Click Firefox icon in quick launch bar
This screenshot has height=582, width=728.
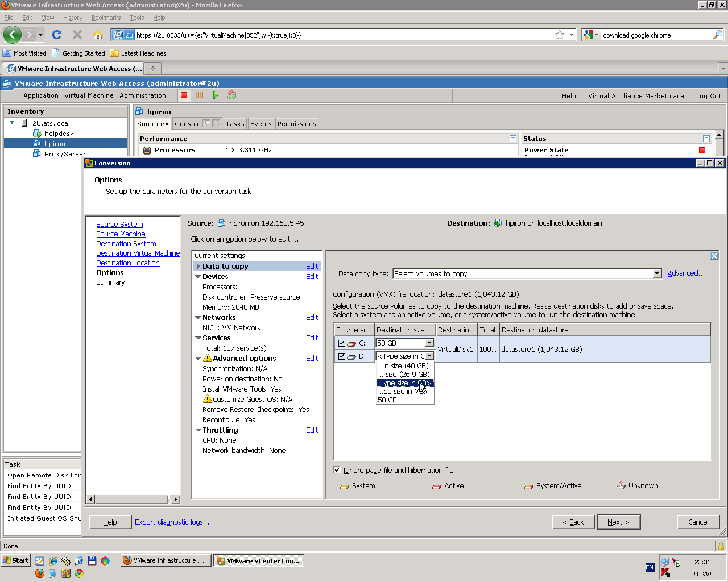pyautogui.click(x=39, y=573)
